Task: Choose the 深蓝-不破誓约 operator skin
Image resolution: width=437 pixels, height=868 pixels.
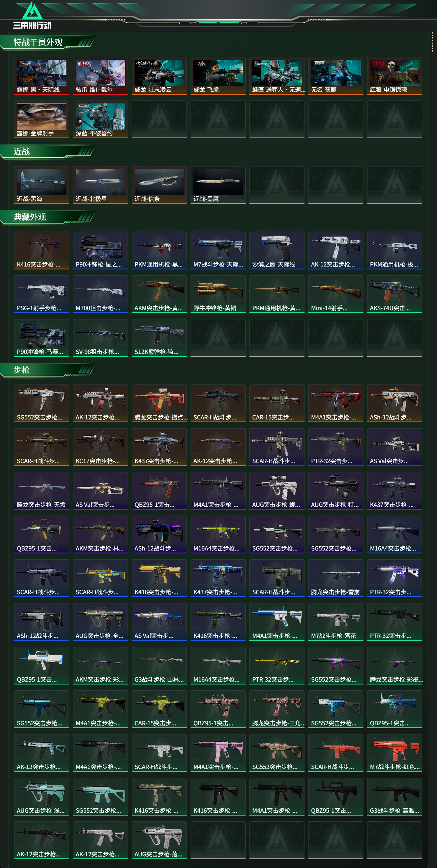Action: tap(101, 119)
